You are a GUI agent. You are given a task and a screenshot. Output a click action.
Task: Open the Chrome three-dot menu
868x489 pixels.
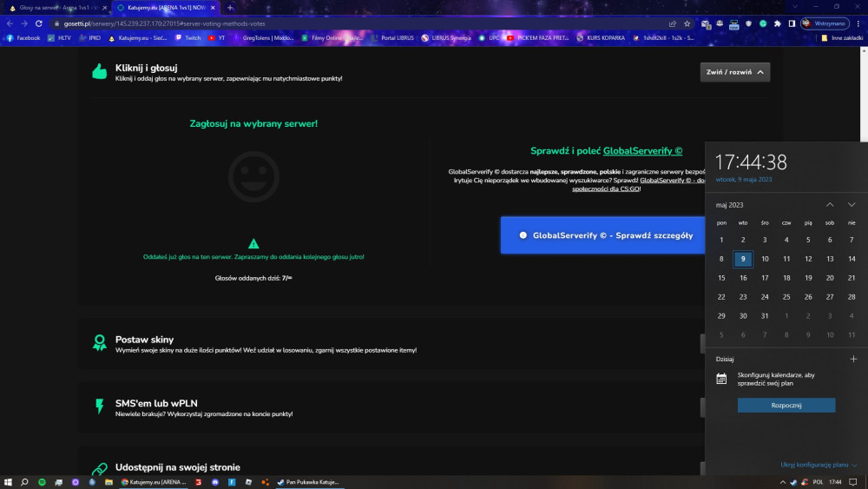coord(858,23)
